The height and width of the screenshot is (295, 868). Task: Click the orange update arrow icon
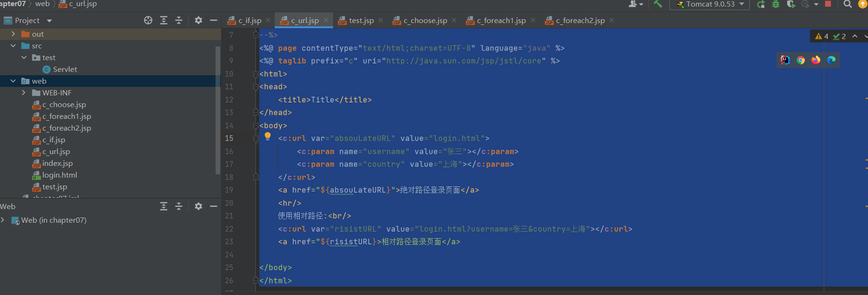[x=863, y=4]
